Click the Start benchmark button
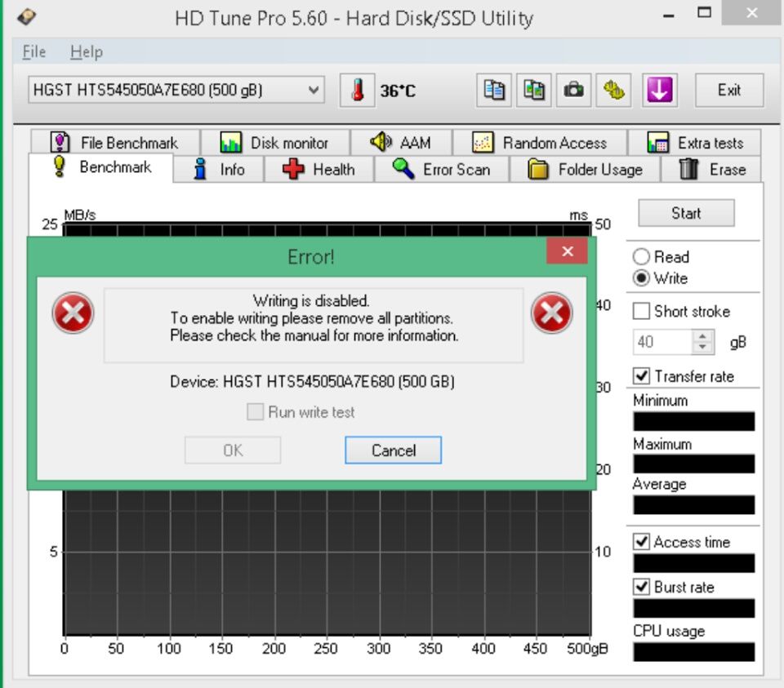The width and height of the screenshot is (784, 688). coord(686,213)
